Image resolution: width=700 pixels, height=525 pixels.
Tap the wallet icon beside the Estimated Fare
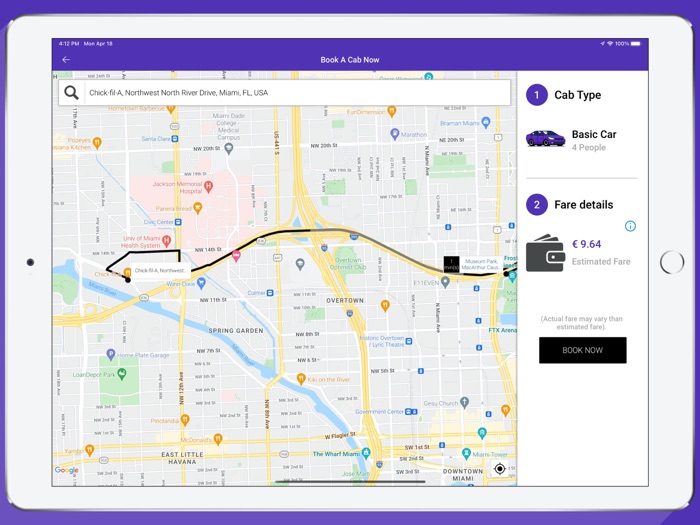pos(546,253)
